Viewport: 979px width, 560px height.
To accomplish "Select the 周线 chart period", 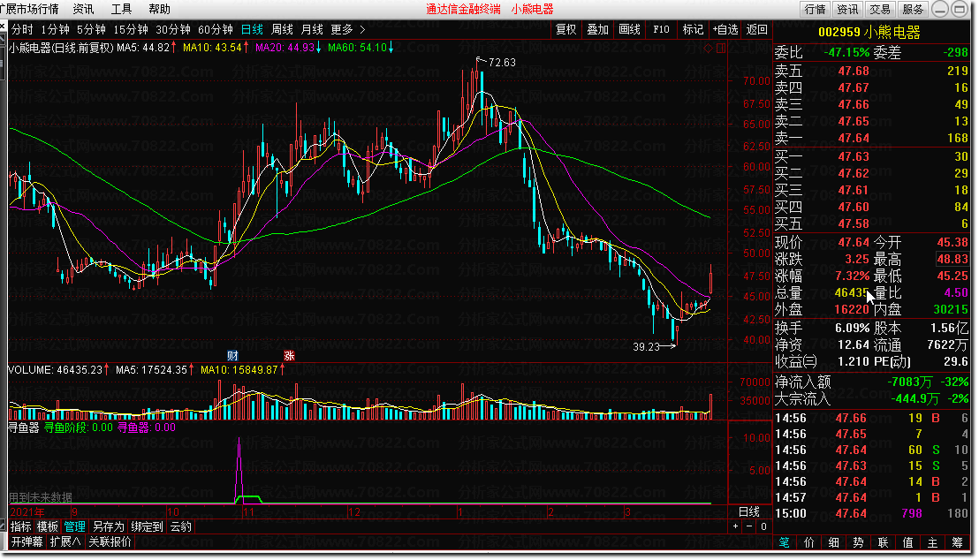I will coord(282,29).
